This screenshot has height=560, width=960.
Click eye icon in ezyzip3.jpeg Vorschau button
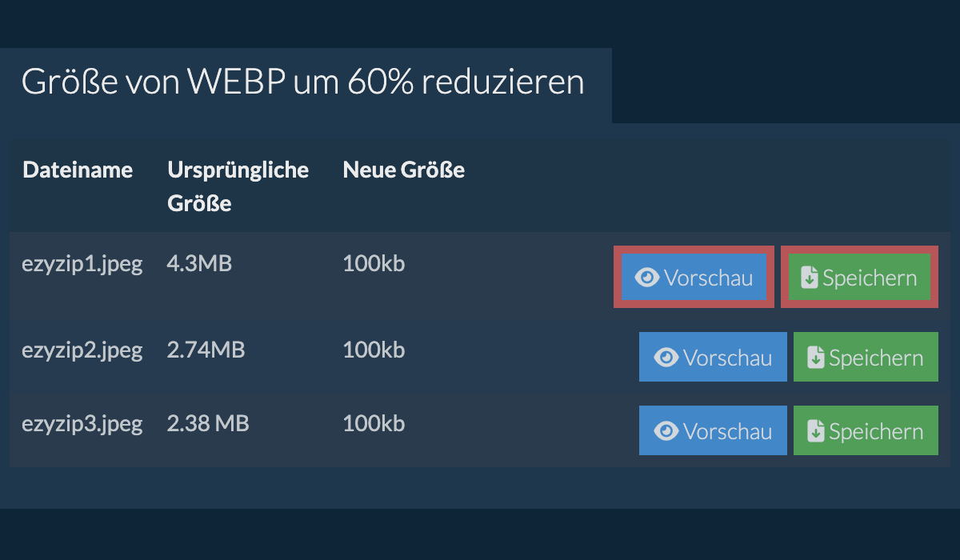point(666,431)
